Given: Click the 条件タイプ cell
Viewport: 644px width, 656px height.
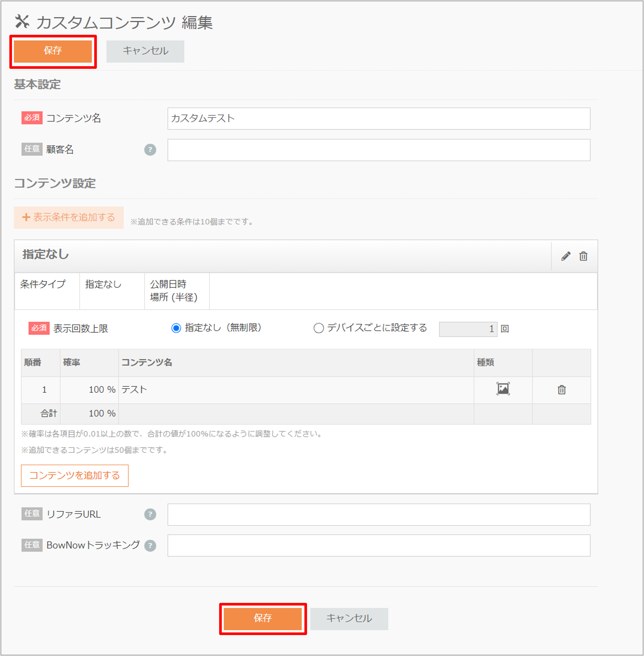Looking at the screenshot, I should pos(47,291).
